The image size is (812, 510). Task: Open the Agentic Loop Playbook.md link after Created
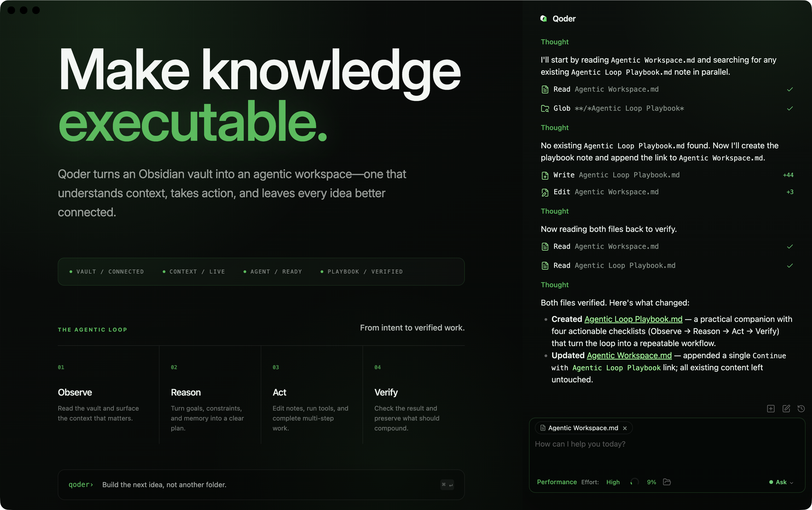[633, 319]
